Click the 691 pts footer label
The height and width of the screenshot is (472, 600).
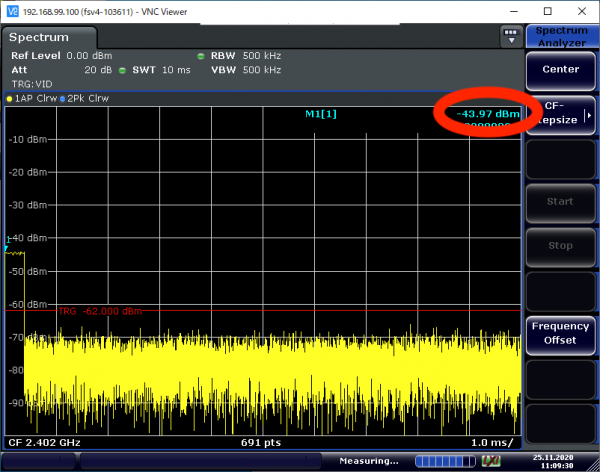click(x=261, y=443)
